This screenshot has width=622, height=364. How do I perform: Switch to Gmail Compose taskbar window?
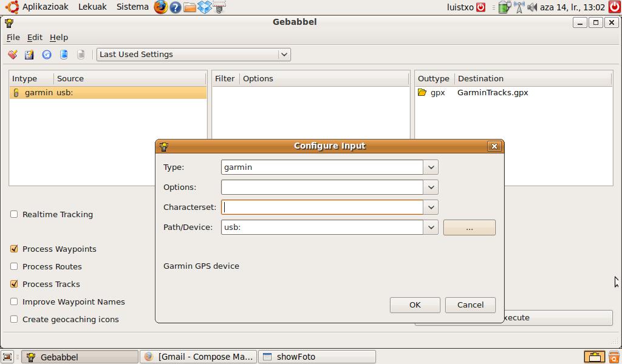199,357
